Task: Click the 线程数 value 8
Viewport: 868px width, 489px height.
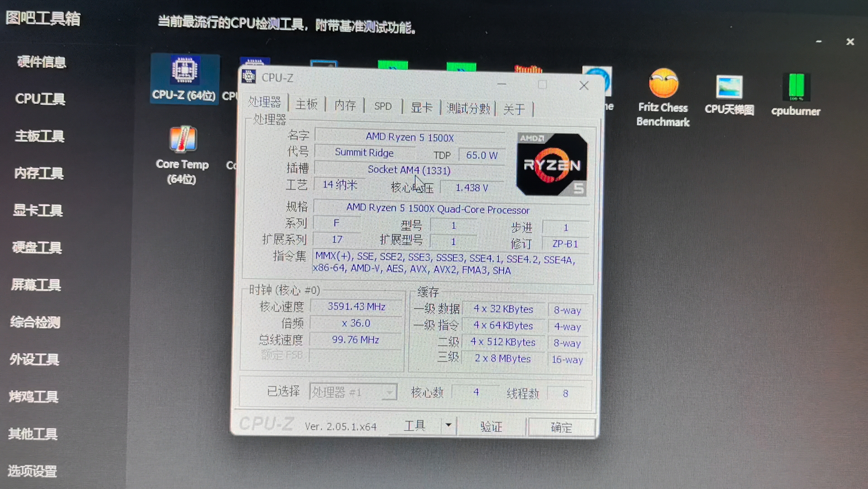Action: tap(565, 393)
